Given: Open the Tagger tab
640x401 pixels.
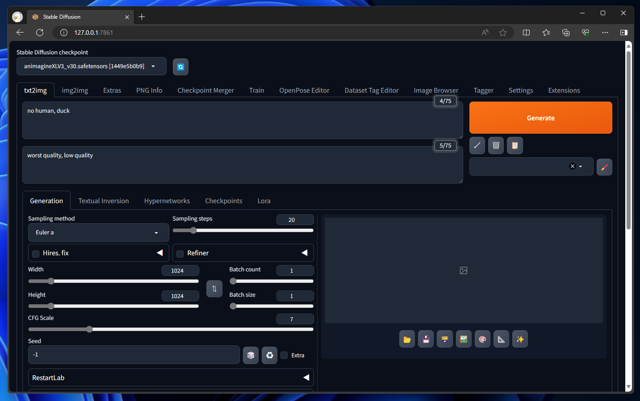Looking at the screenshot, I should point(483,90).
